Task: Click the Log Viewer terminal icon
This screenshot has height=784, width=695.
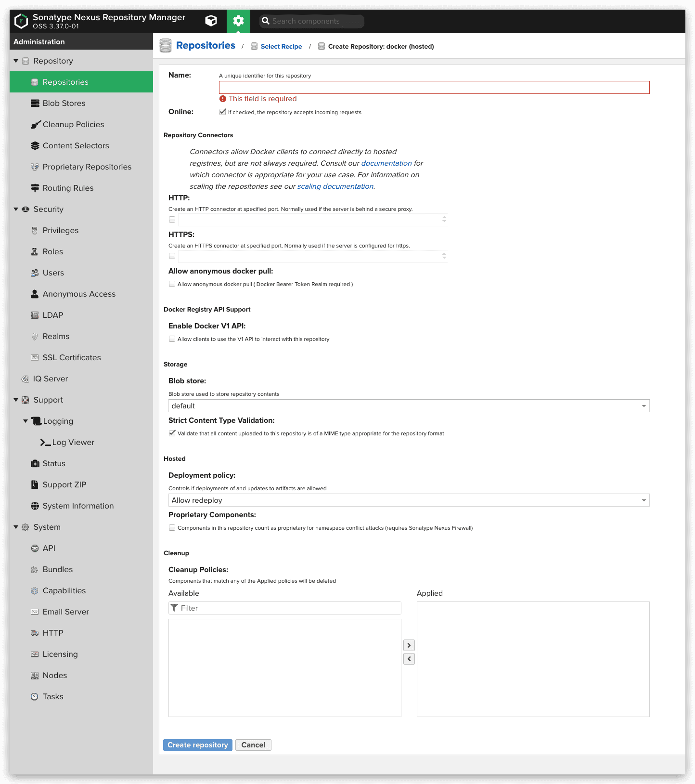Action: coord(45,442)
